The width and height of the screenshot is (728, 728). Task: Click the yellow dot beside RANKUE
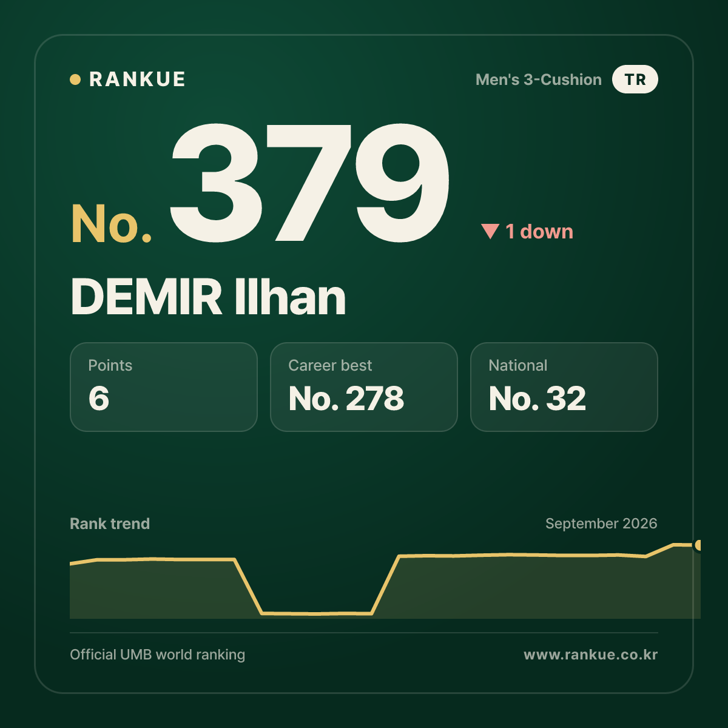coord(75,79)
